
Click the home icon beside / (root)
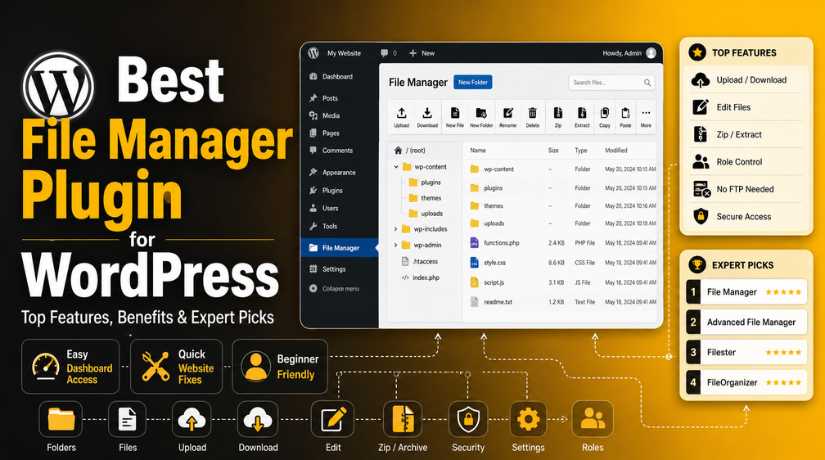tap(398, 150)
